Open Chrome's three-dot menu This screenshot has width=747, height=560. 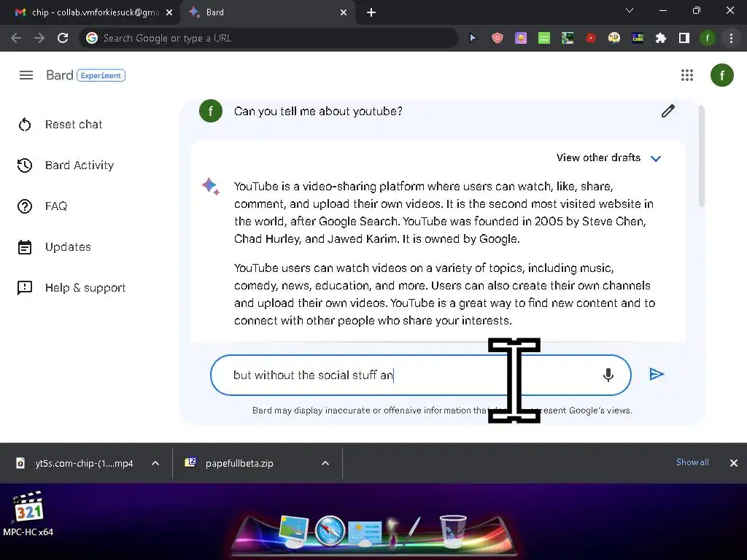tap(731, 38)
